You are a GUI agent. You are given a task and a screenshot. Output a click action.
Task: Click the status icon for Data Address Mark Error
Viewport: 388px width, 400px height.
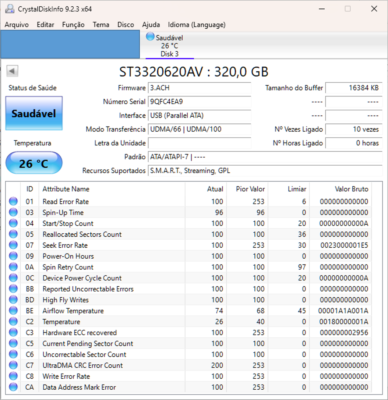(x=13, y=387)
